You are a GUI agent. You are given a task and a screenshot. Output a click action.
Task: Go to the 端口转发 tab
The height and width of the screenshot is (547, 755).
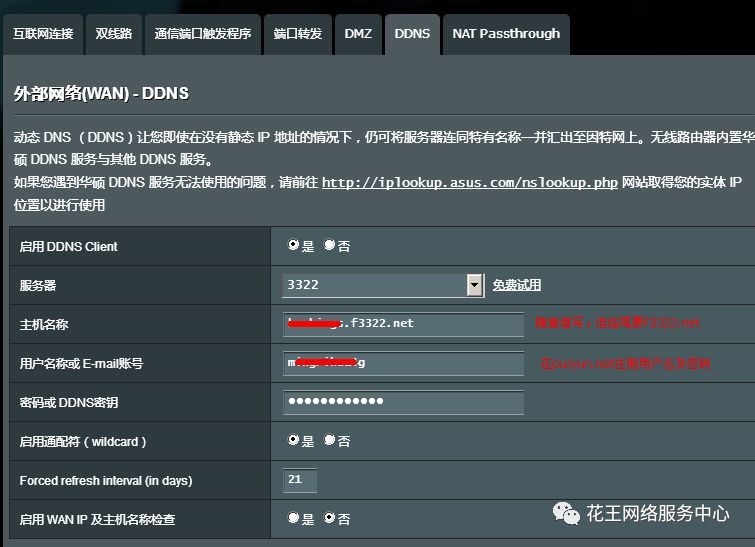298,34
